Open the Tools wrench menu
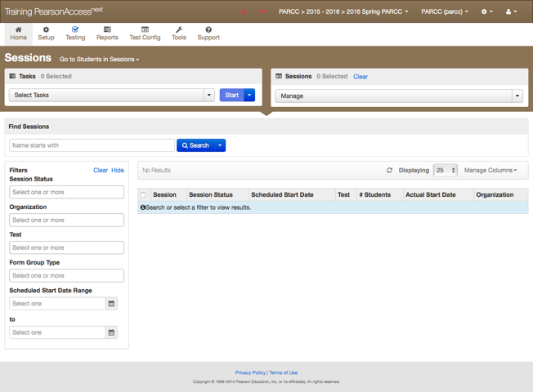The image size is (533, 392). coord(179,33)
